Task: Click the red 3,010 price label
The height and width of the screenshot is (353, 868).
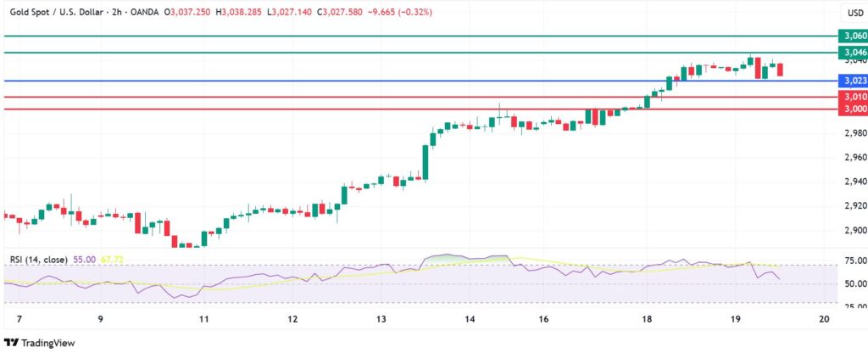Action: [853, 98]
